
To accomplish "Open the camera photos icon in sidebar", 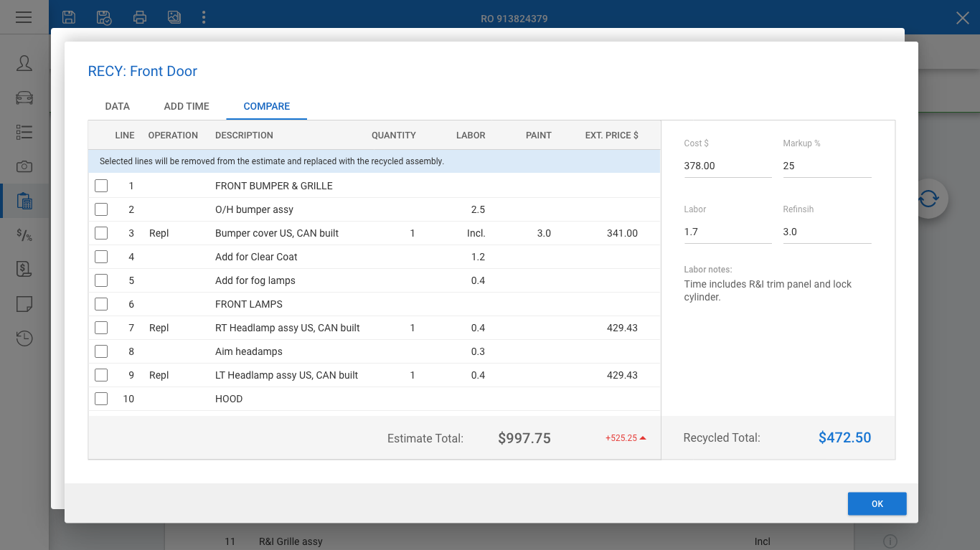I will pos(24,166).
